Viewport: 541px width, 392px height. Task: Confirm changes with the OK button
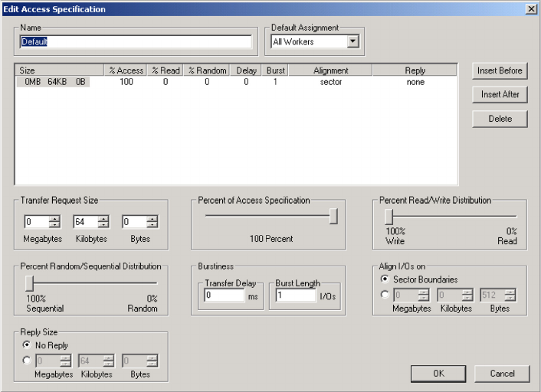(438, 374)
